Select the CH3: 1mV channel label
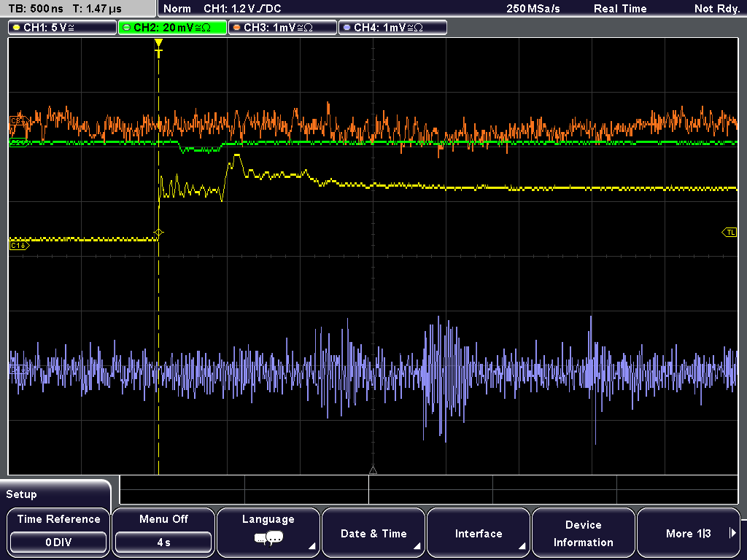The width and height of the screenshot is (747, 560). (282, 28)
